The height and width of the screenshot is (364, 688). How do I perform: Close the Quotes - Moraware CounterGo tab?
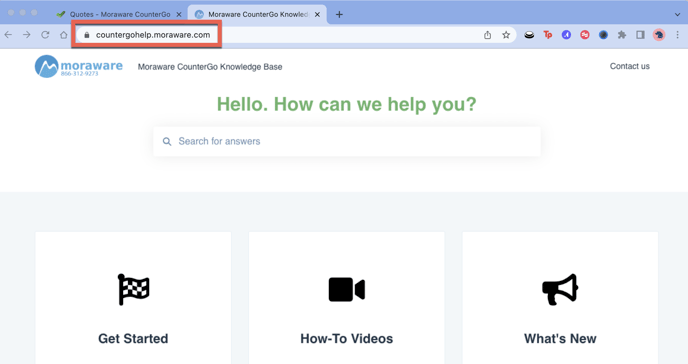[x=179, y=14]
